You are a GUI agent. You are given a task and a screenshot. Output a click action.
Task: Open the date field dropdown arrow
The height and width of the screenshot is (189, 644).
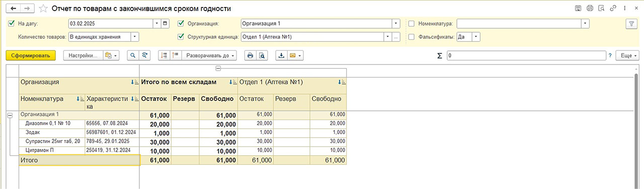[157, 23]
